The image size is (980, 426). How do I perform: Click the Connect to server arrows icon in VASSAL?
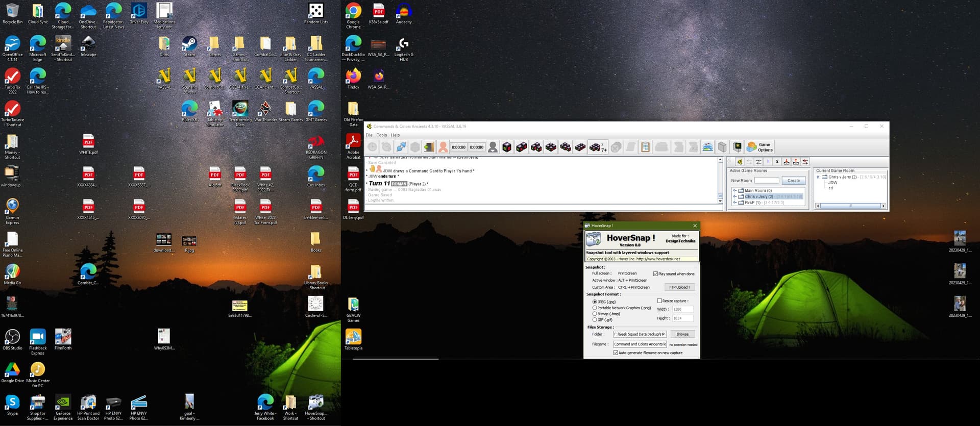(x=401, y=147)
